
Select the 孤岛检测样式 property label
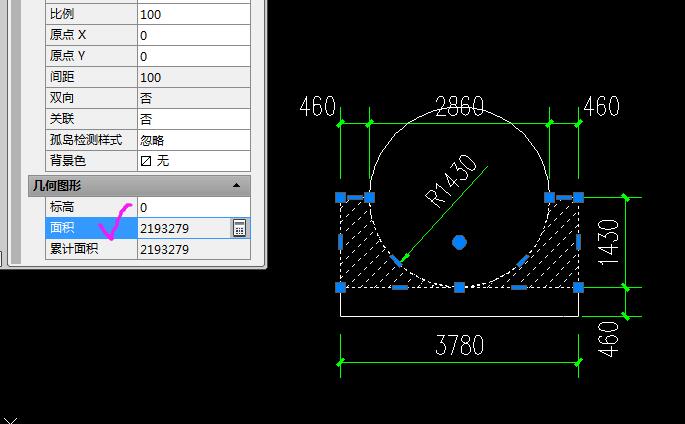point(91,140)
